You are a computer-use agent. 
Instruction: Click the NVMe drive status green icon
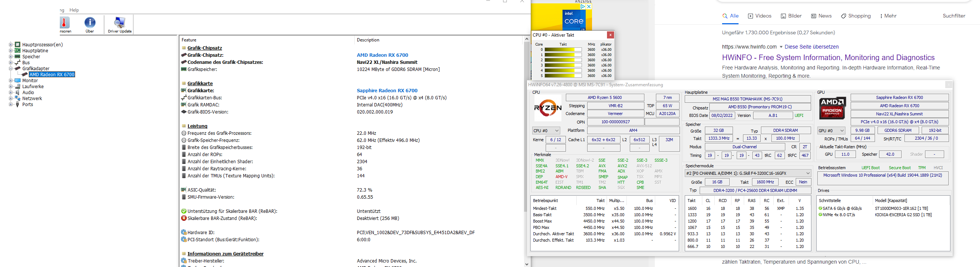[821, 215]
